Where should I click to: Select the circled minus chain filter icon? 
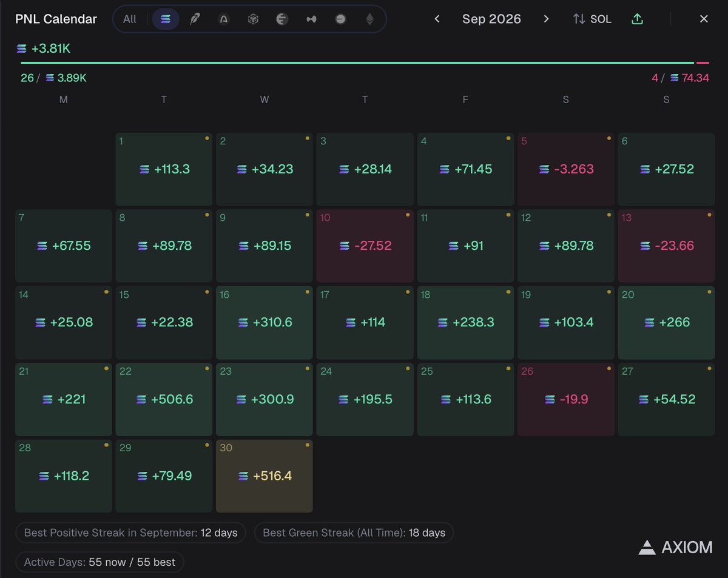click(340, 19)
